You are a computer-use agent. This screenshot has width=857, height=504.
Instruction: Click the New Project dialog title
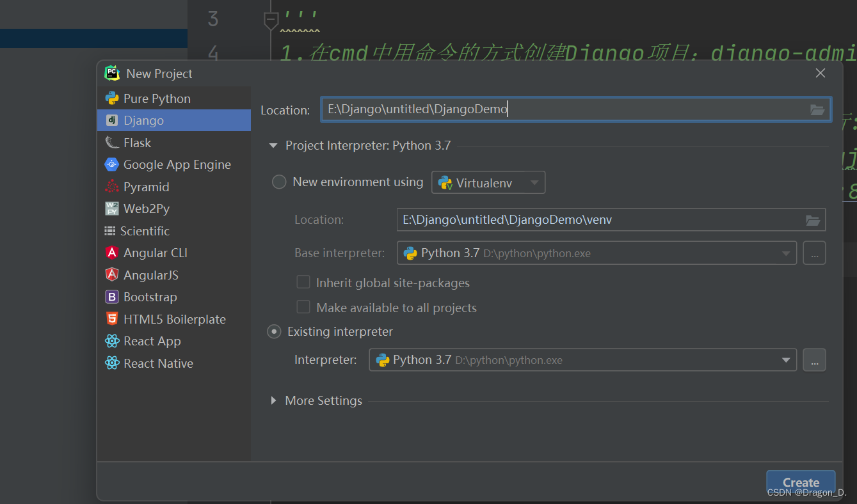pyautogui.click(x=159, y=74)
